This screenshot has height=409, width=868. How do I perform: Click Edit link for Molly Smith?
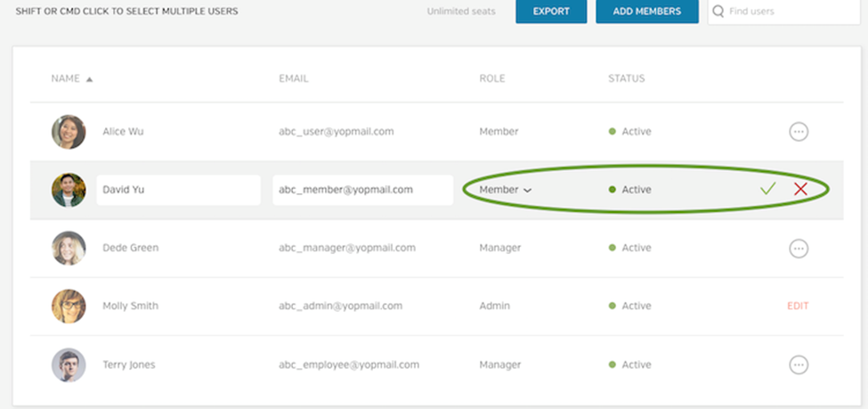tap(798, 306)
